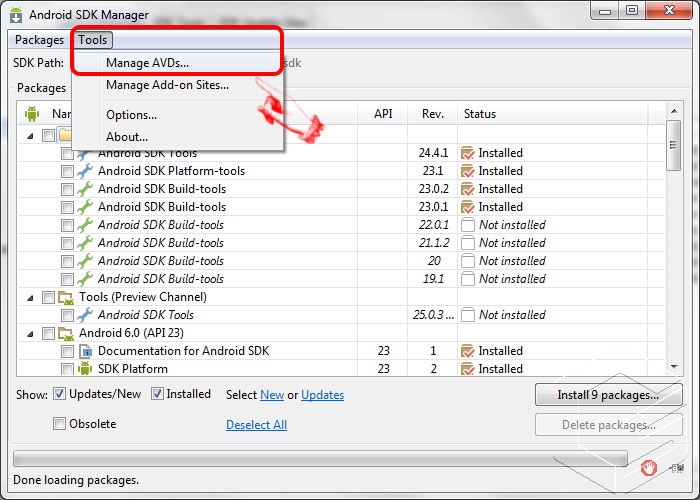Click the Delete packages... button
The width and height of the screenshot is (700, 500).
(608, 425)
